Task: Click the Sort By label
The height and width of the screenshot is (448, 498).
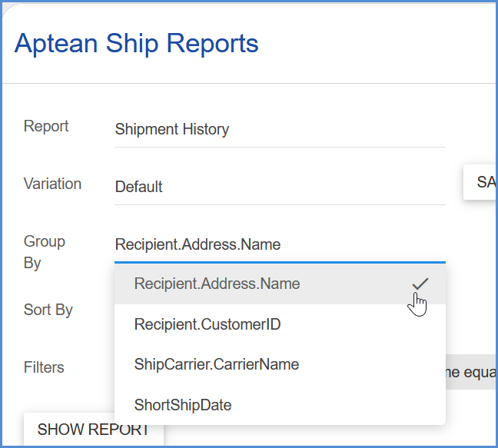Action: pos(48,310)
